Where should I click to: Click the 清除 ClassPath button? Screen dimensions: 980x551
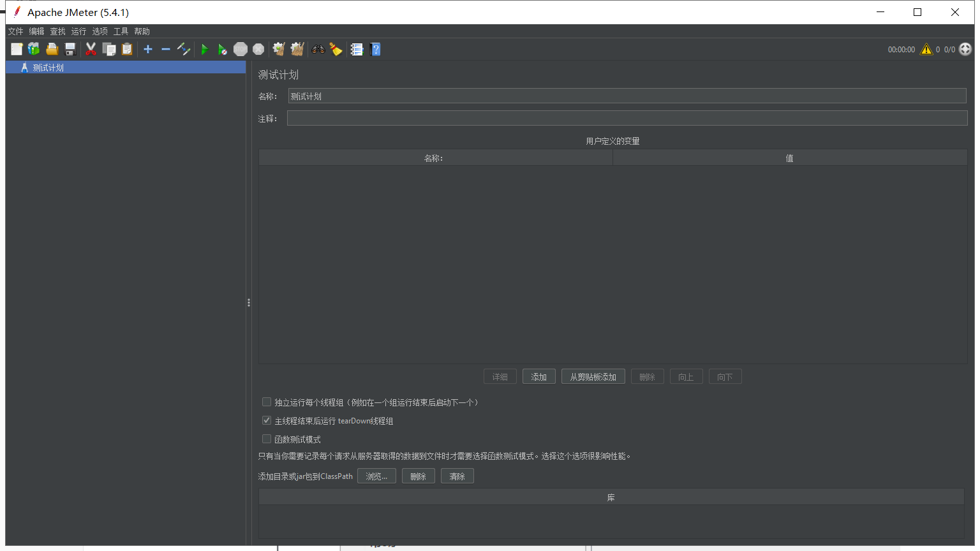(x=457, y=476)
